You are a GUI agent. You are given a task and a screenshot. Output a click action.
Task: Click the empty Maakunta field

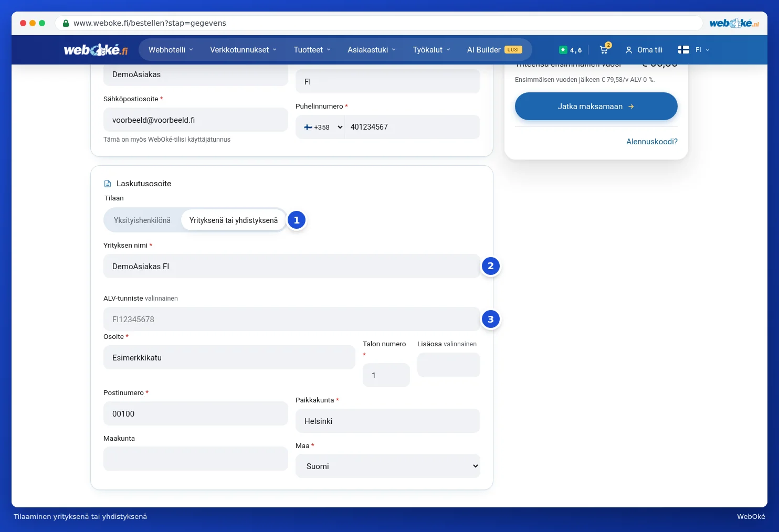[x=196, y=459]
